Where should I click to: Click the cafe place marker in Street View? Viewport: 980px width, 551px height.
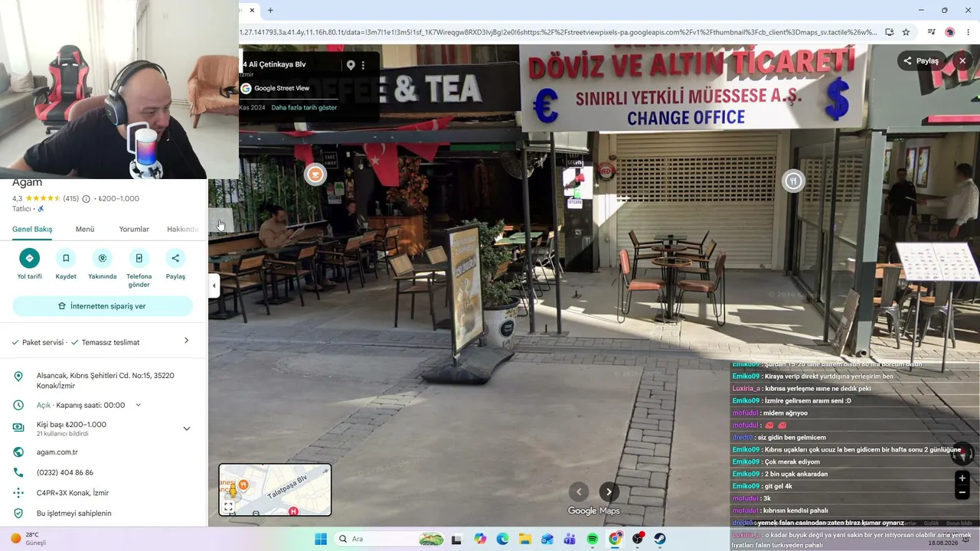[315, 174]
